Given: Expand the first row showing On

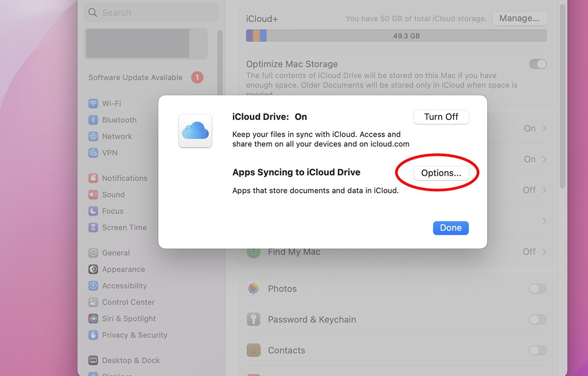Looking at the screenshot, I should tap(544, 128).
